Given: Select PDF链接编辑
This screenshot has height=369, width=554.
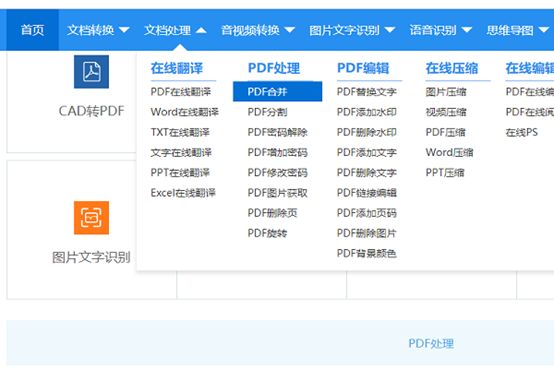Looking at the screenshot, I should 366,193.
